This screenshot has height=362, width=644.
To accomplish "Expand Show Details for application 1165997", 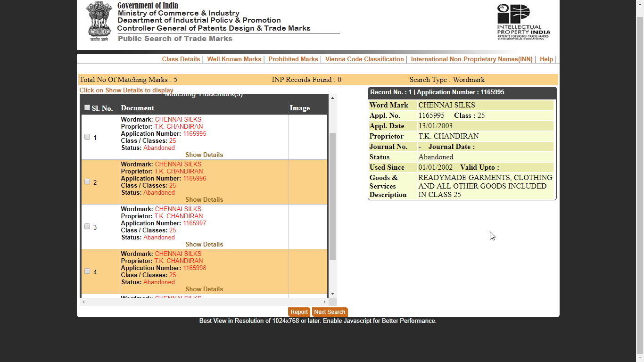I will 204,245.
